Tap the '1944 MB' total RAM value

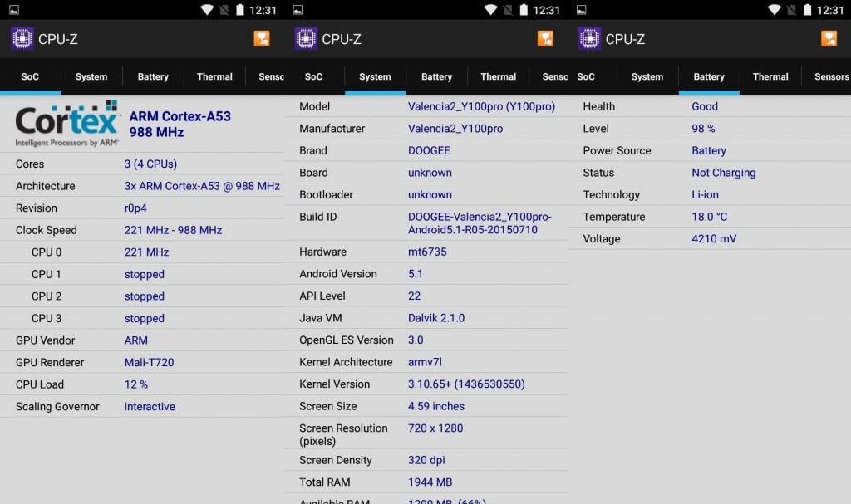tap(430, 482)
